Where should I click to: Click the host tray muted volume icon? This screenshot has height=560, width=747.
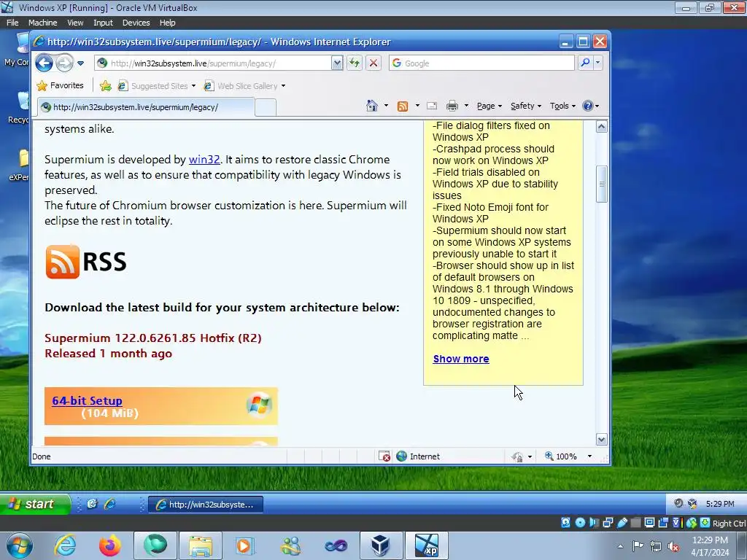673,546
